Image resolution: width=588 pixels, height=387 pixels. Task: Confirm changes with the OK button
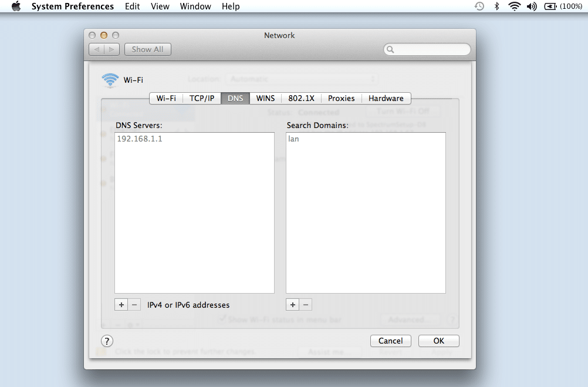pyautogui.click(x=438, y=341)
